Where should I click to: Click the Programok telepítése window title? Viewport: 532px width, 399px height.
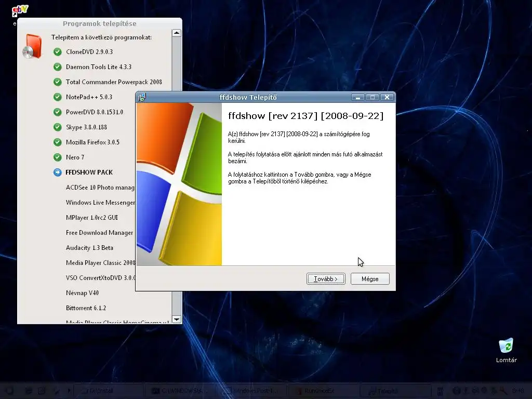pyautogui.click(x=99, y=24)
